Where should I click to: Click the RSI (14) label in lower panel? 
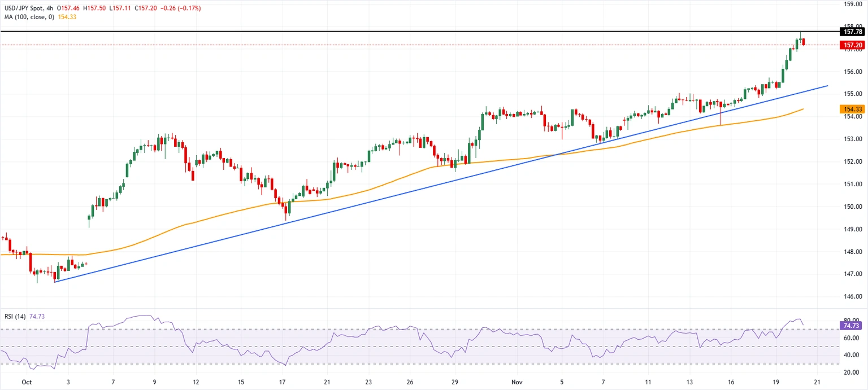pos(17,316)
